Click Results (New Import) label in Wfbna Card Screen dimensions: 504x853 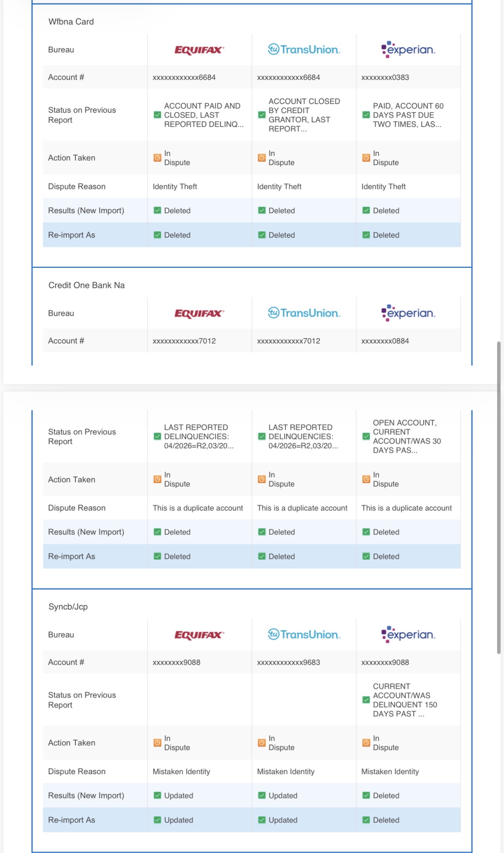pyautogui.click(x=86, y=210)
